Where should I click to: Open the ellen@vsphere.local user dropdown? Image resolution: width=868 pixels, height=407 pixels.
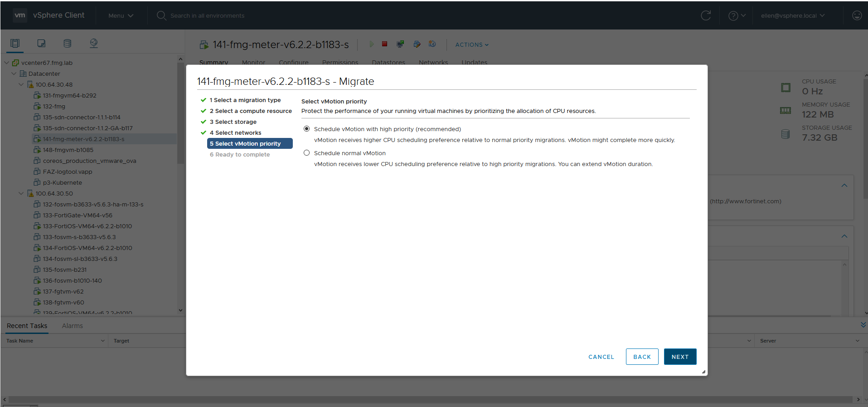[793, 15]
